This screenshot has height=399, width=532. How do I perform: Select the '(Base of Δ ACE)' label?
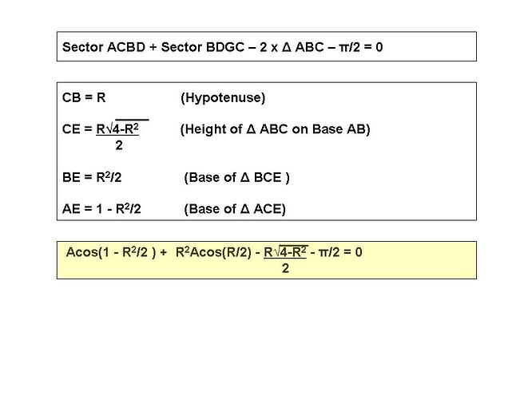coord(235,209)
